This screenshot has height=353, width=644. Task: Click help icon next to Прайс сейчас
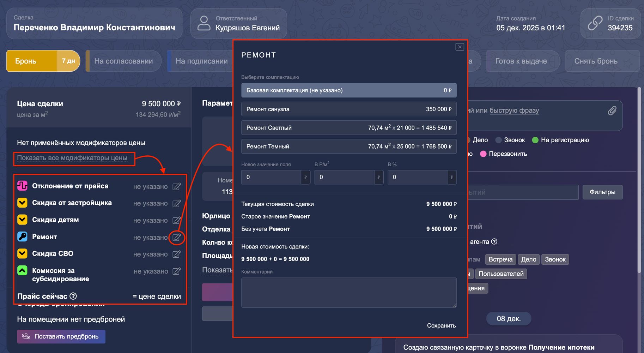[x=73, y=296]
